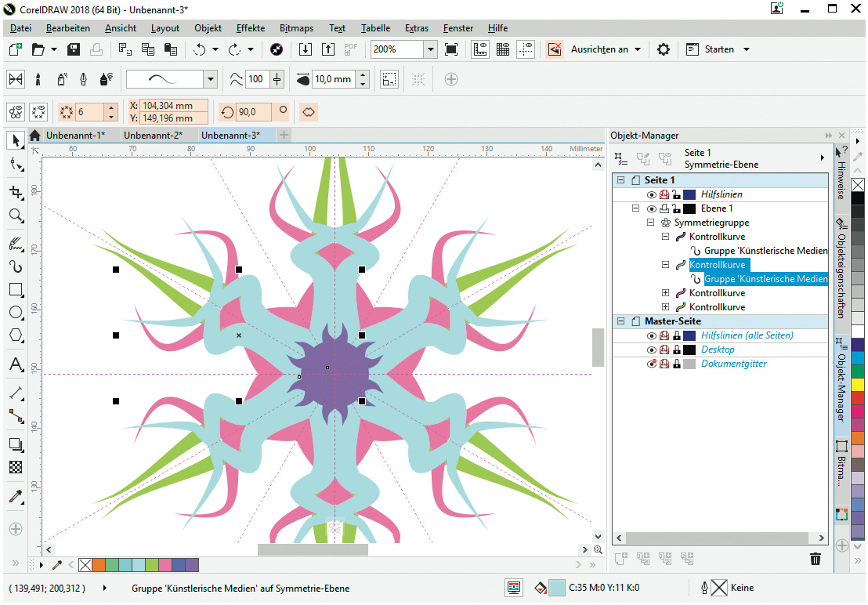
Task: Toggle visibility of Dokumentgitter layer
Action: coord(651,364)
